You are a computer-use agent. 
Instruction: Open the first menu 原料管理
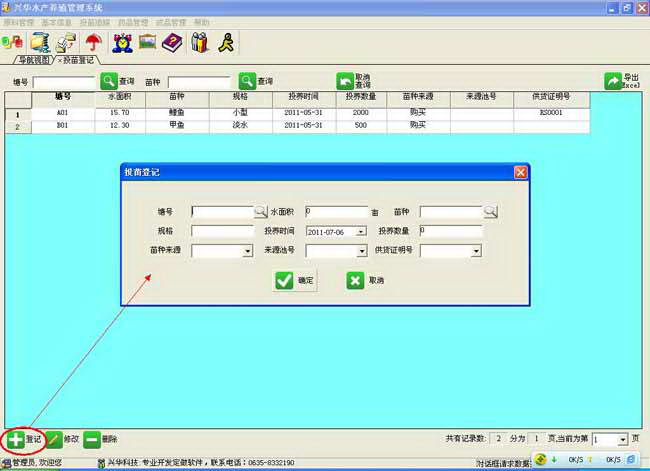click(x=19, y=22)
